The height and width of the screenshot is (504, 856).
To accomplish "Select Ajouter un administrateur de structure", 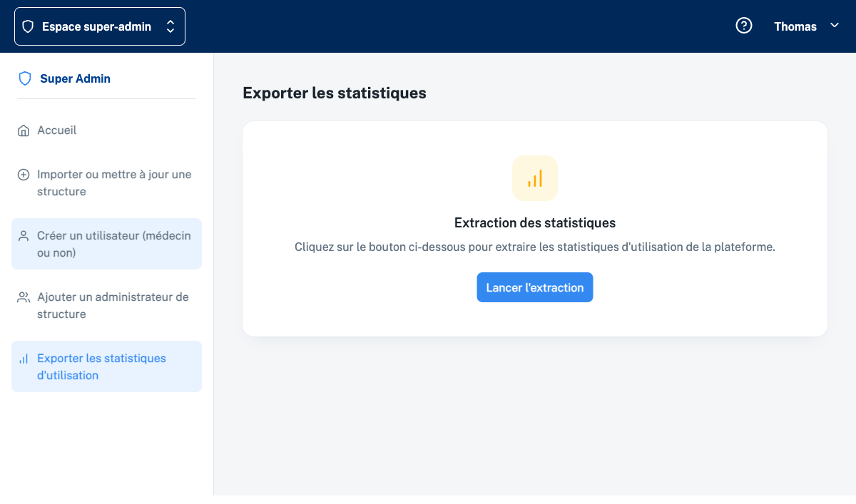I will [113, 305].
